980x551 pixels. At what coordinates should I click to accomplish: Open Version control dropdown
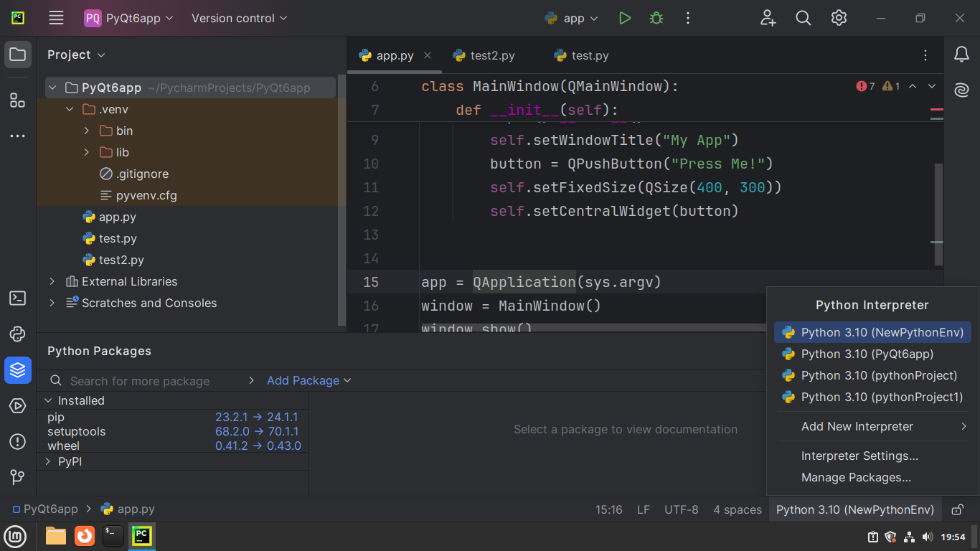click(x=239, y=19)
